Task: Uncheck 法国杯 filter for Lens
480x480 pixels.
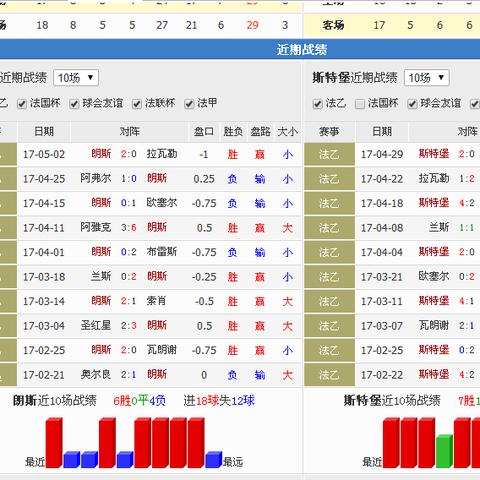Action: [x=22, y=104]
